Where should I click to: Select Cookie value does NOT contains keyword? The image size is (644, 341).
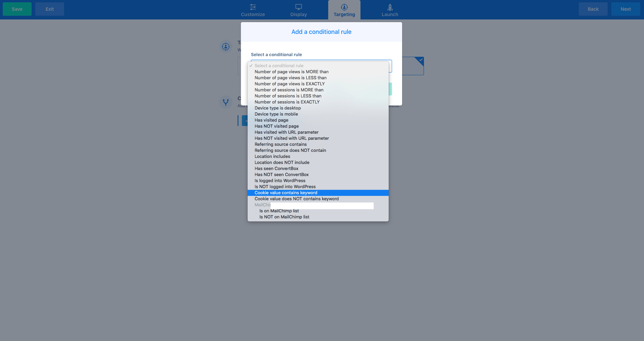click(318, 198)
